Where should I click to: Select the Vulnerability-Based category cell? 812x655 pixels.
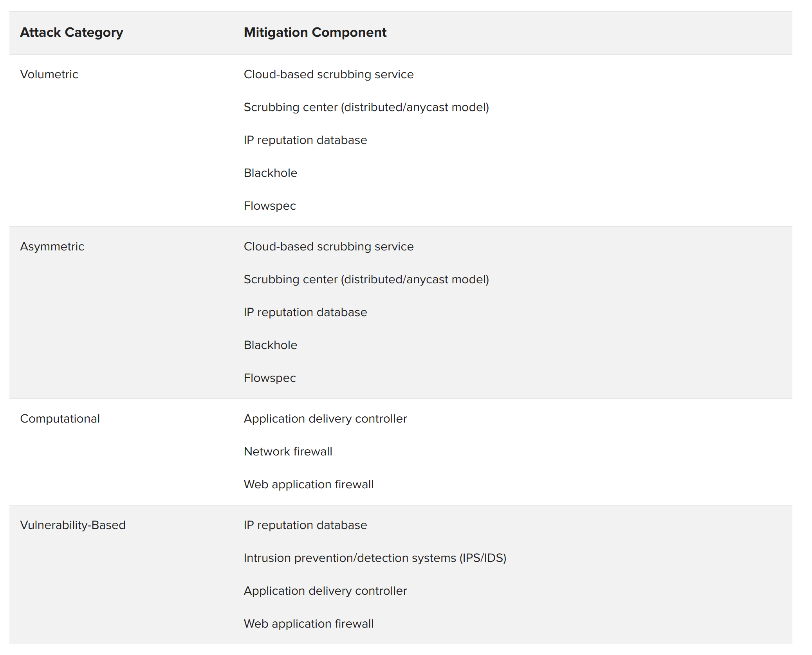(x=73, y=525)
